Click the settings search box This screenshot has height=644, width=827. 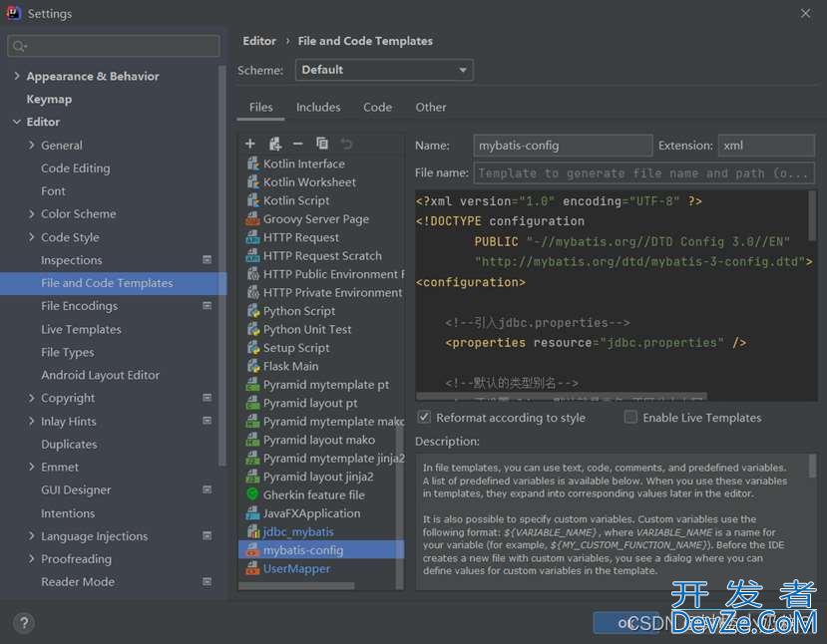coord(114,46)
